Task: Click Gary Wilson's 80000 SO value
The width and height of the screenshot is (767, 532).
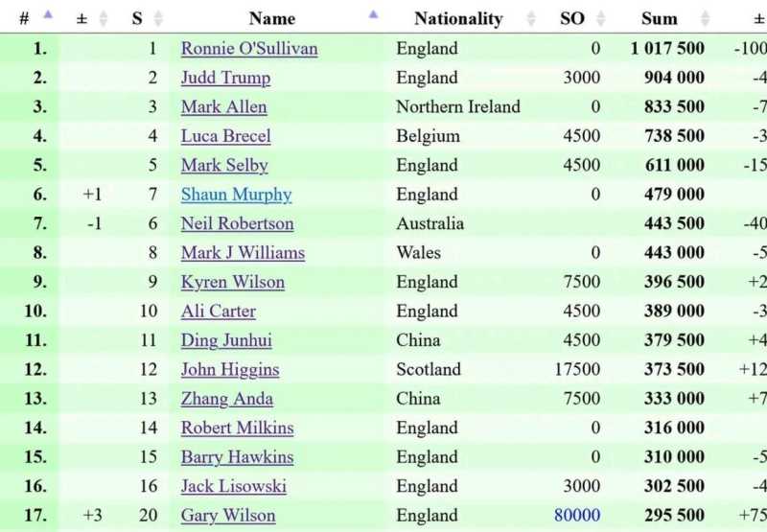Action: 576,516
